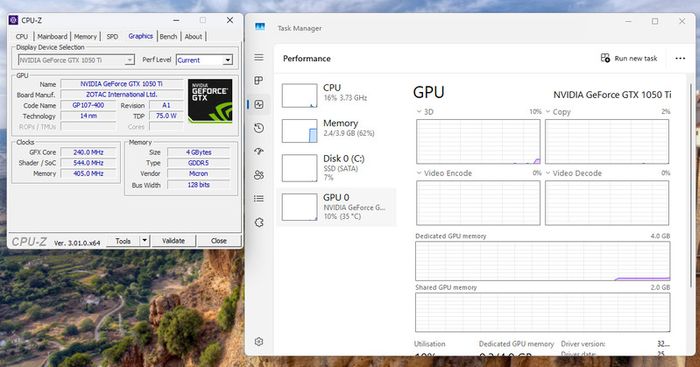Switch to Mainboard tab in CPU-Z
This screenshot has height=367, width=700.
click(52, 37)
